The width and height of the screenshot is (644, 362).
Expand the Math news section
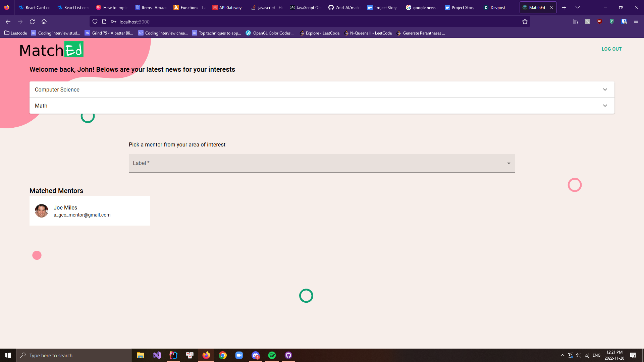[322, 106]
